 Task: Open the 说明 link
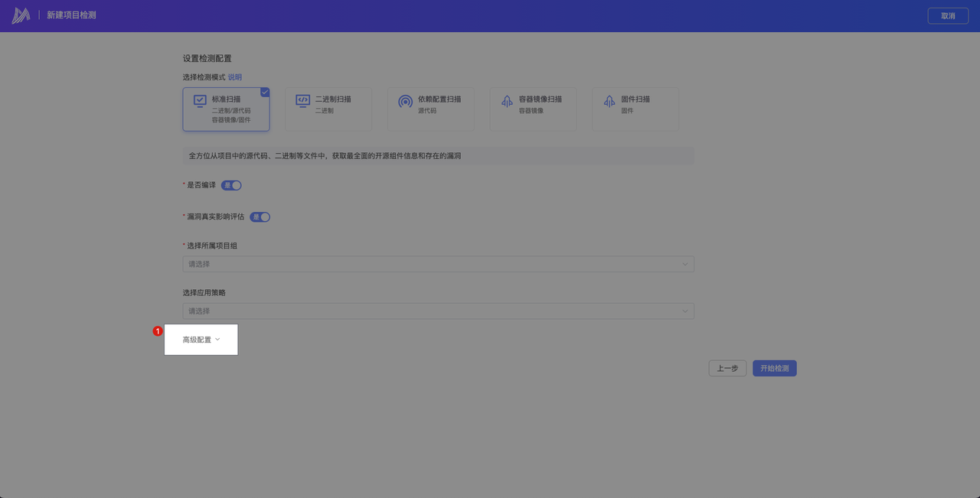pos(234,77)
